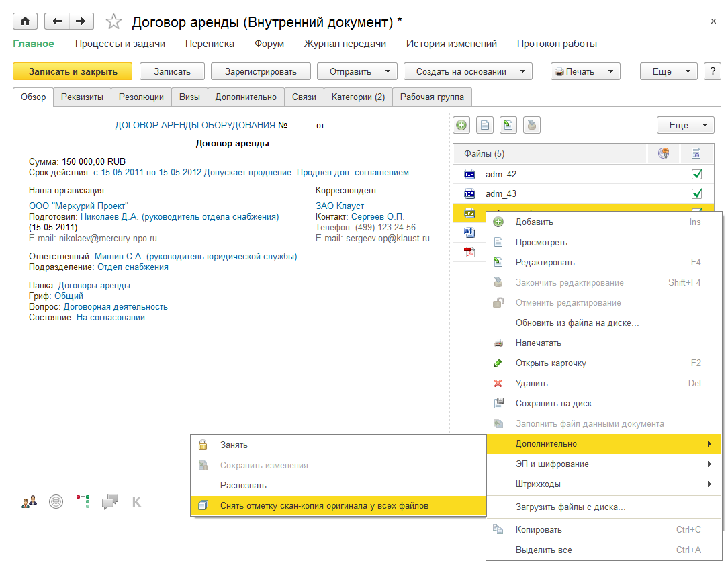Open the files panel Еще dropdown
The image size is (728, 561).
pyautogui.click(x=685, y=126)
